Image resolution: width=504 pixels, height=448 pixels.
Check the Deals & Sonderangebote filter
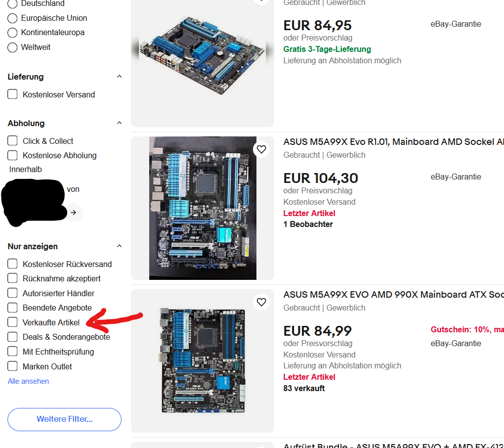click(12, 337)
